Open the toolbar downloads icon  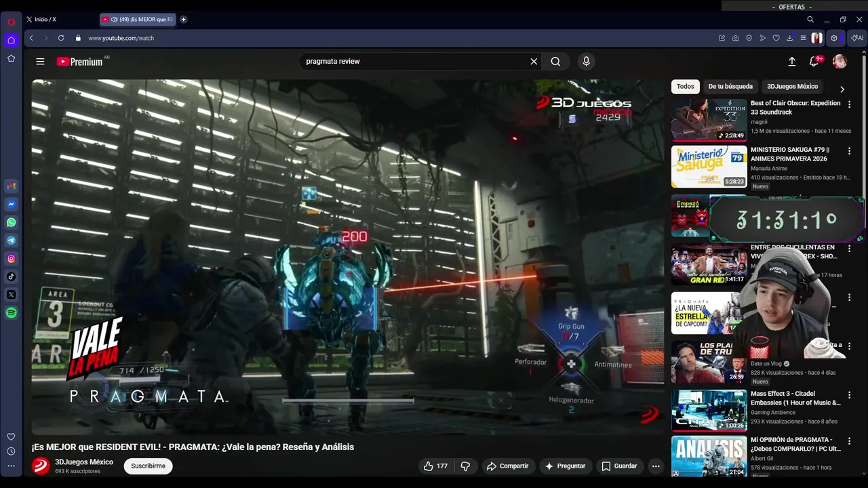pos(790,38)
